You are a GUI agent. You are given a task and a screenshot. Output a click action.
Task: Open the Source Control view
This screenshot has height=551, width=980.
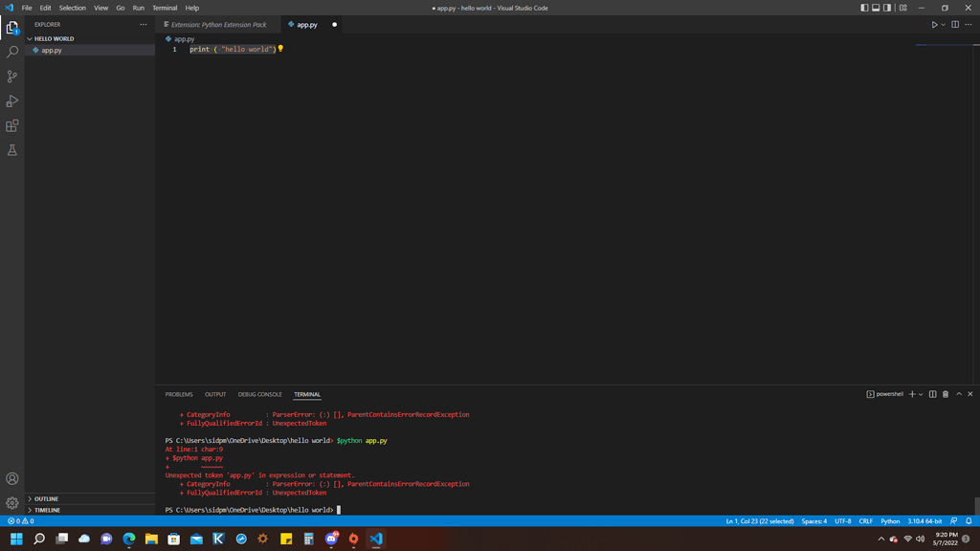12,75
